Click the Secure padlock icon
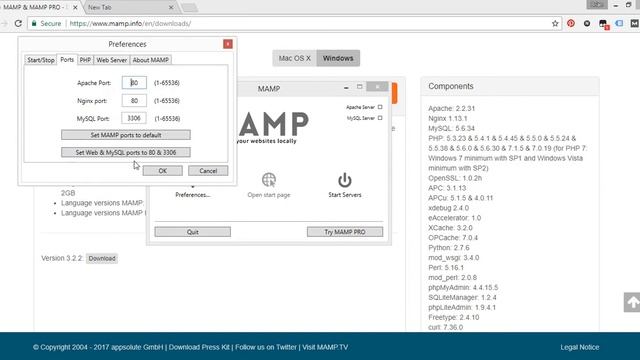Screen dimensions: 640x360 tap(34, 24)
